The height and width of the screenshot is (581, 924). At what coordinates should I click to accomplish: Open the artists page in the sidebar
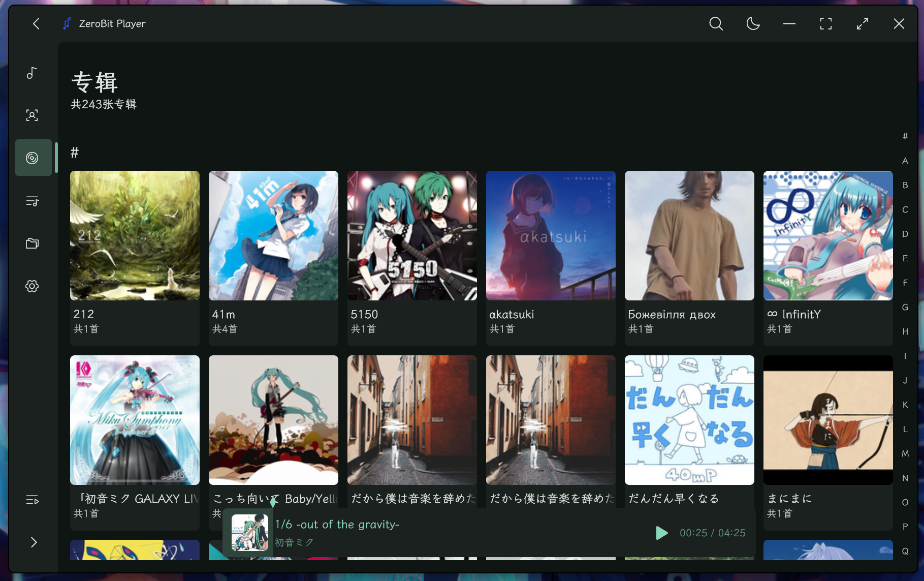[x=32, y=115]
